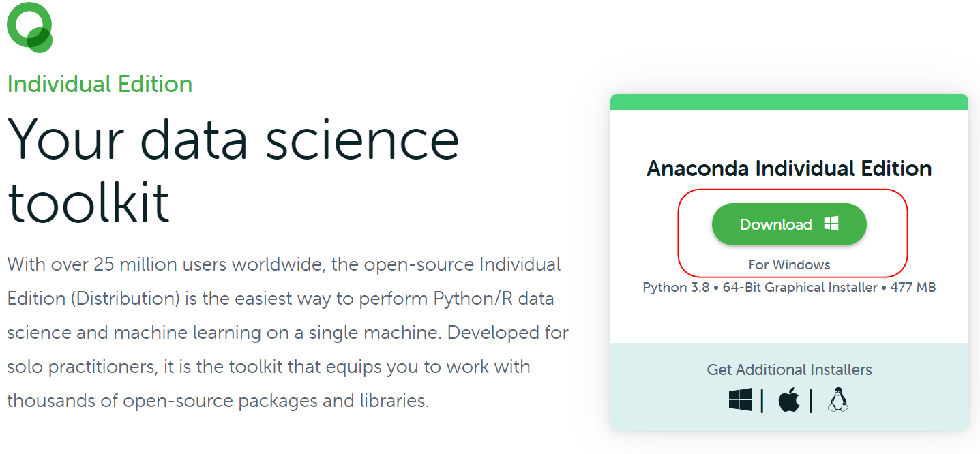
Task: Click the green bar atop installer card
Action: 789,102
